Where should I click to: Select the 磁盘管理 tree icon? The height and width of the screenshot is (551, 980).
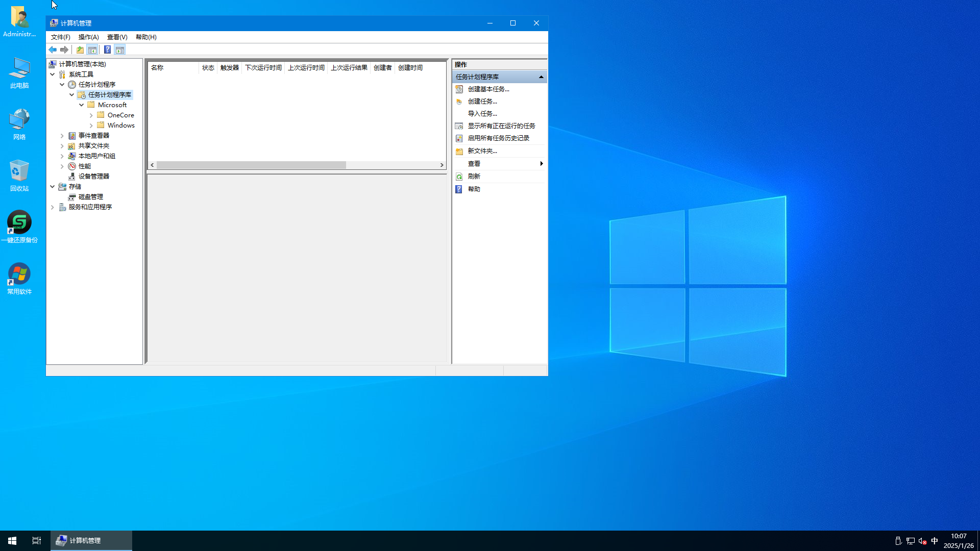pos(72,197)
